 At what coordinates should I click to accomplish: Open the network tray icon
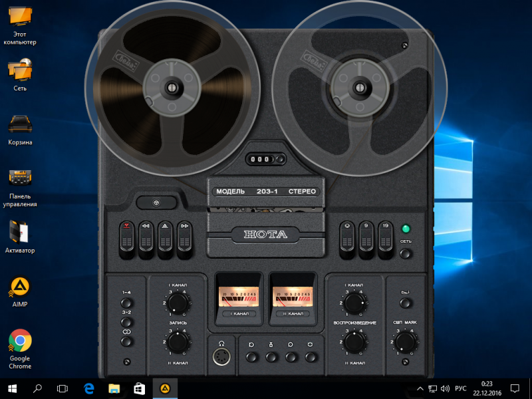pos(433,388)
